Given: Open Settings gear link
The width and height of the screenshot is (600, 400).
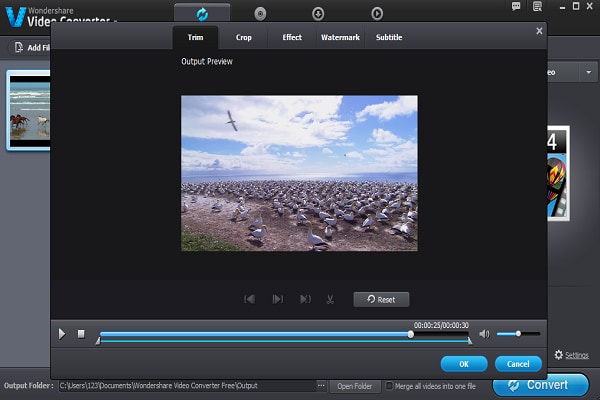Looking at the screenshot, I should click(x=571, y=355).
